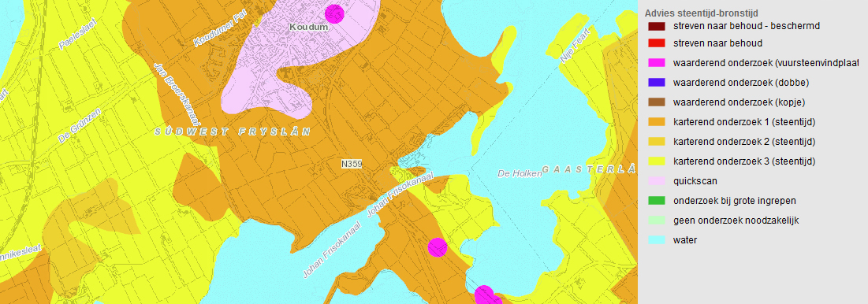Select the green 'onderzoek bij grote ingrepen' swatch
Image resolution: width=868 pixels, height=304 pixels.
[657, 201]
